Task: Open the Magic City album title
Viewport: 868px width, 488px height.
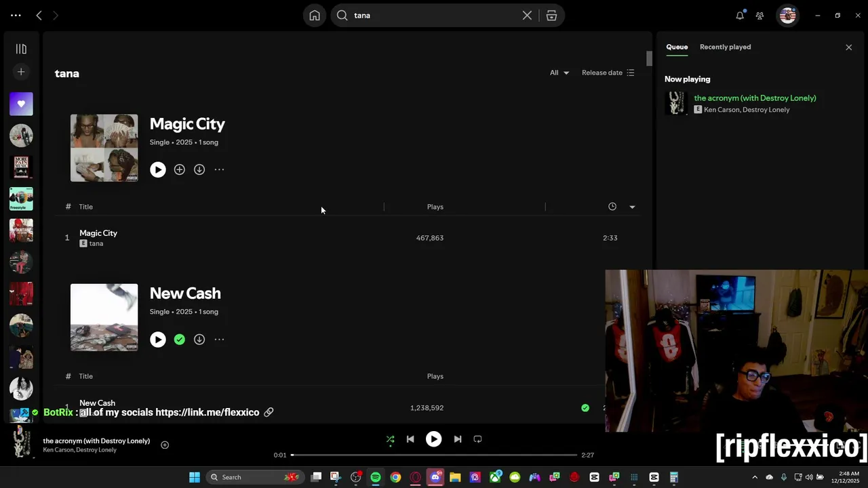Action: pyautogui.click(x=187, y=124)
